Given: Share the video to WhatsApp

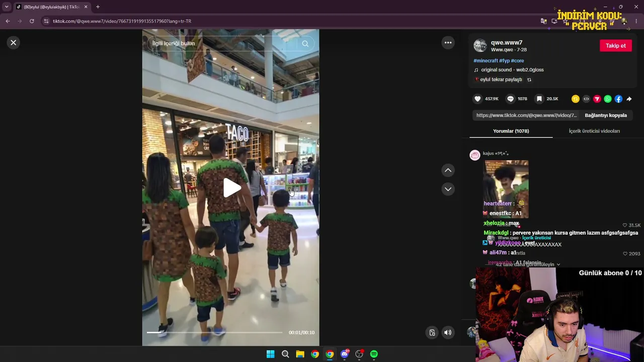Looking at the screenshot, I should pyautogui.click(x=608, y=99).
